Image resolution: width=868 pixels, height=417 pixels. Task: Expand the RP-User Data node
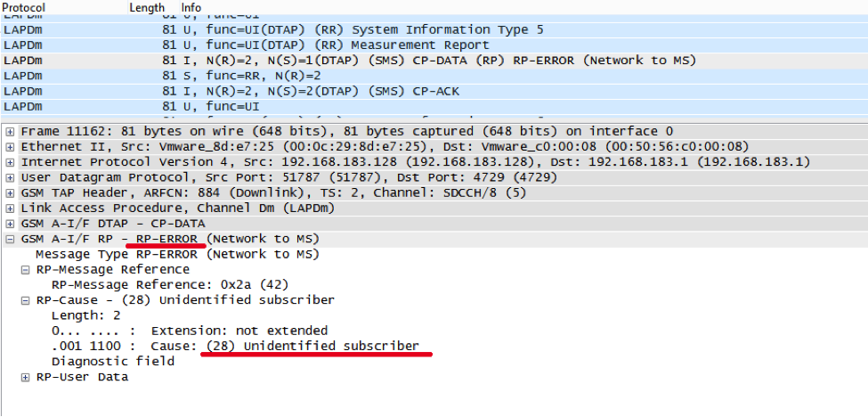pos(25,377)
